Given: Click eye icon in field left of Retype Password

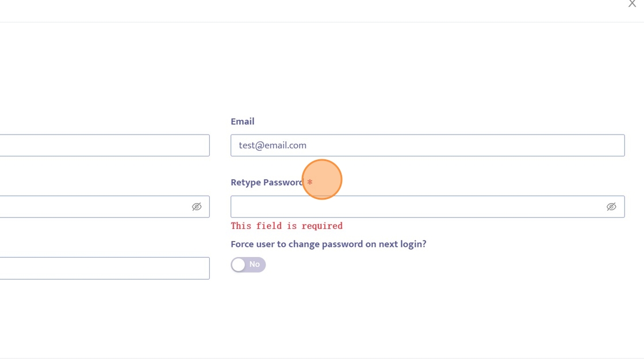Looking at the screenshot, I should point(197,207).
